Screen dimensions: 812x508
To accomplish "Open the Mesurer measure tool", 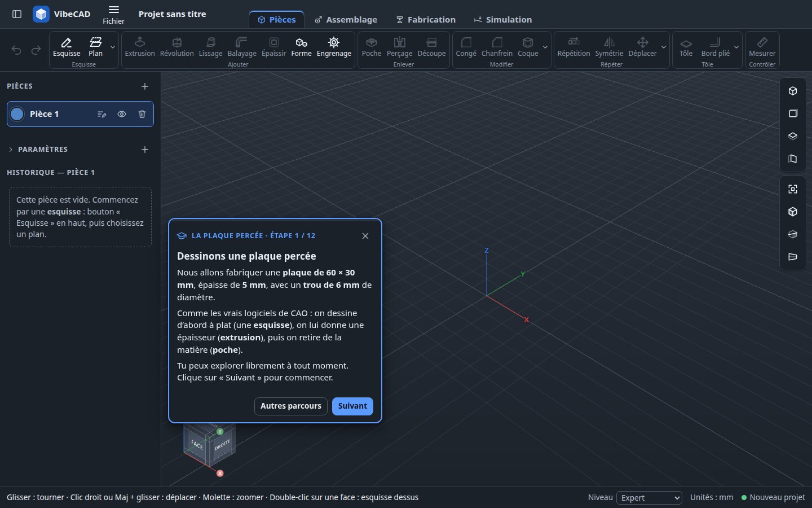I will tap(762, 47).
